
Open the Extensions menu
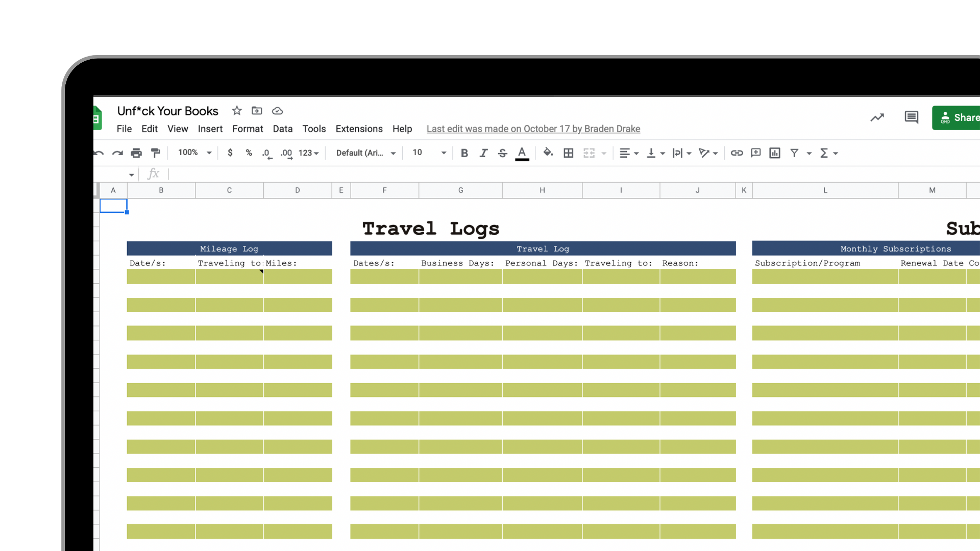pos(359,129)
